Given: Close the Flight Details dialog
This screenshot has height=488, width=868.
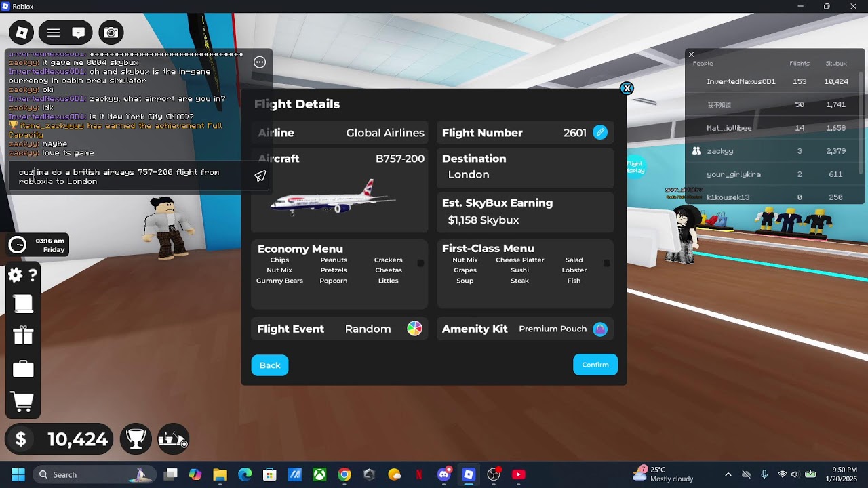Looking at the screenshot, I should 627,88.
